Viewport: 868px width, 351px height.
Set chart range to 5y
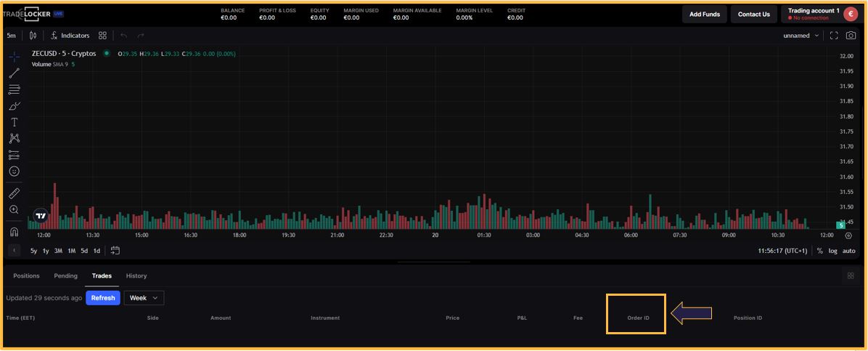[34, 251]
